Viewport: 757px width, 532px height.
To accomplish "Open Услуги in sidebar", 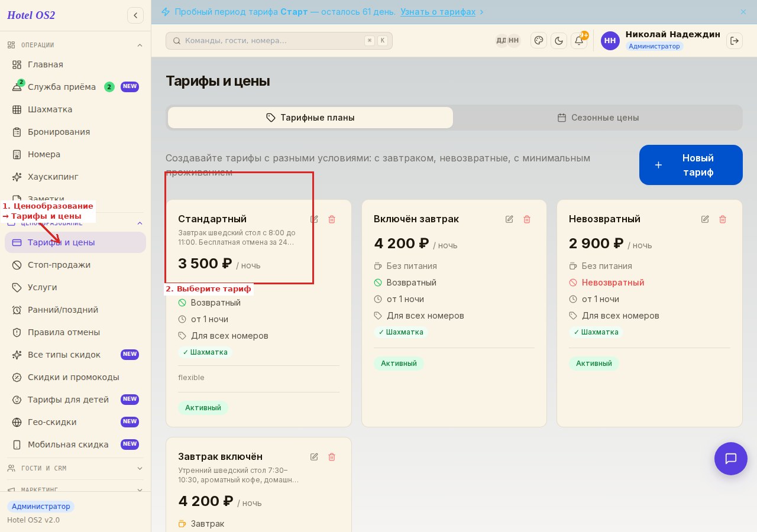I will point(75,287).
